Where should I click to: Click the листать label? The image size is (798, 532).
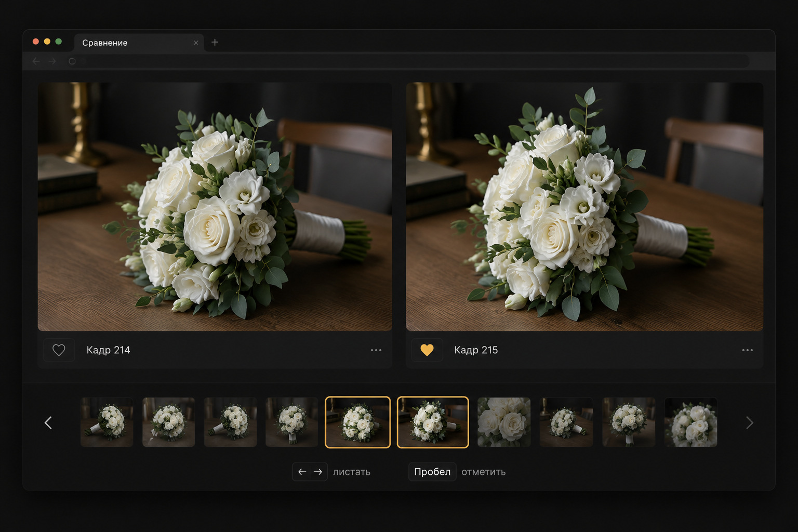(x=352, y=472)
